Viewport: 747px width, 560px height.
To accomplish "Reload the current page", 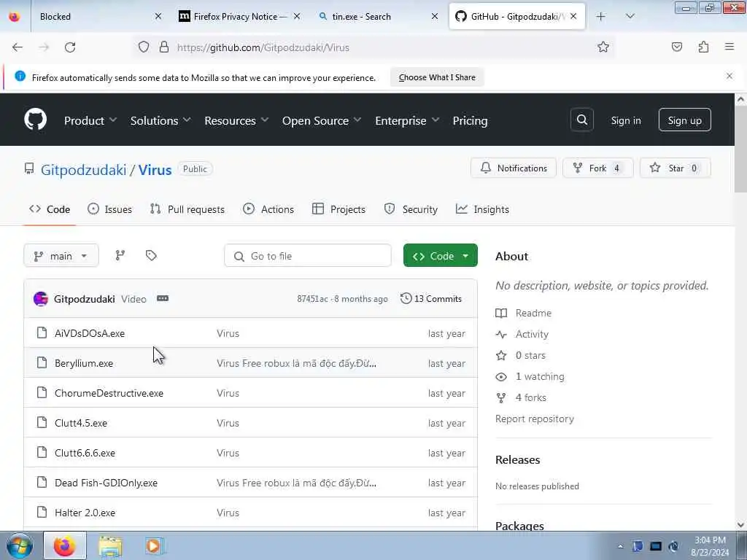I will (x=70, y=47).
